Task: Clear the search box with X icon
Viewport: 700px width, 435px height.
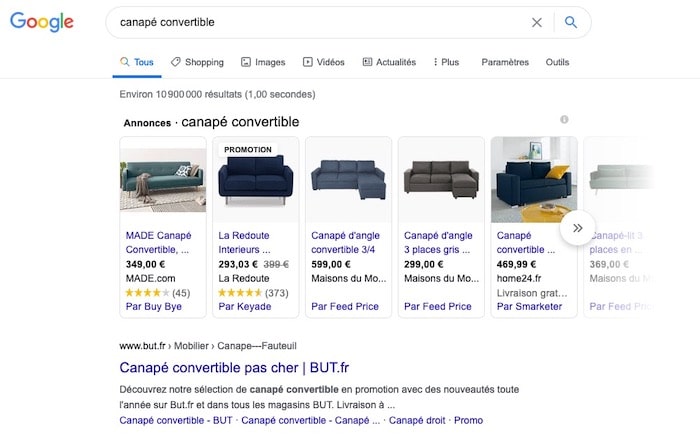Action: 537,22
